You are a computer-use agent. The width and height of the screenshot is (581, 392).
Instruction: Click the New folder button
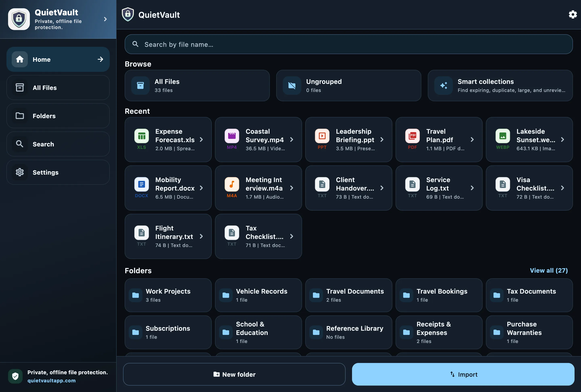coord(234,374)
